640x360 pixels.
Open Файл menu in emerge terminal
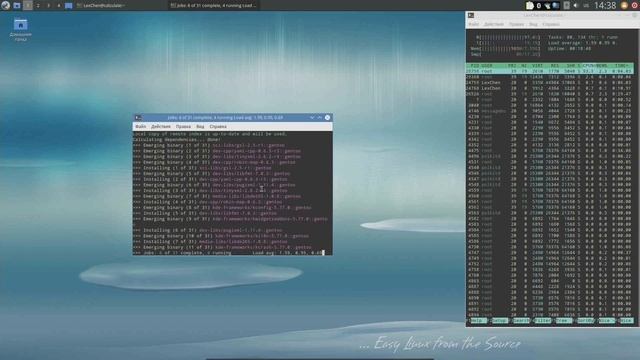[x=140, y=127]
